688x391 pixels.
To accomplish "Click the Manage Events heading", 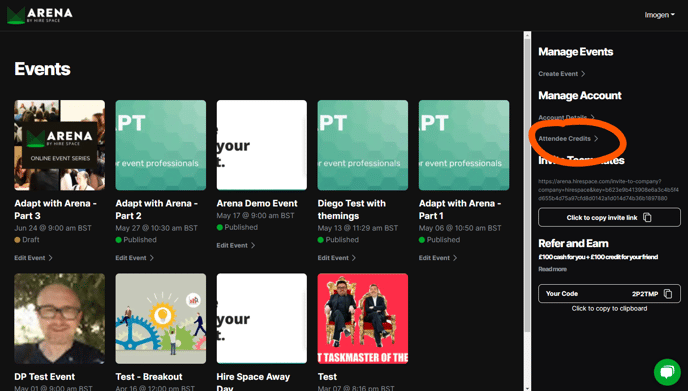I will 576,52.
